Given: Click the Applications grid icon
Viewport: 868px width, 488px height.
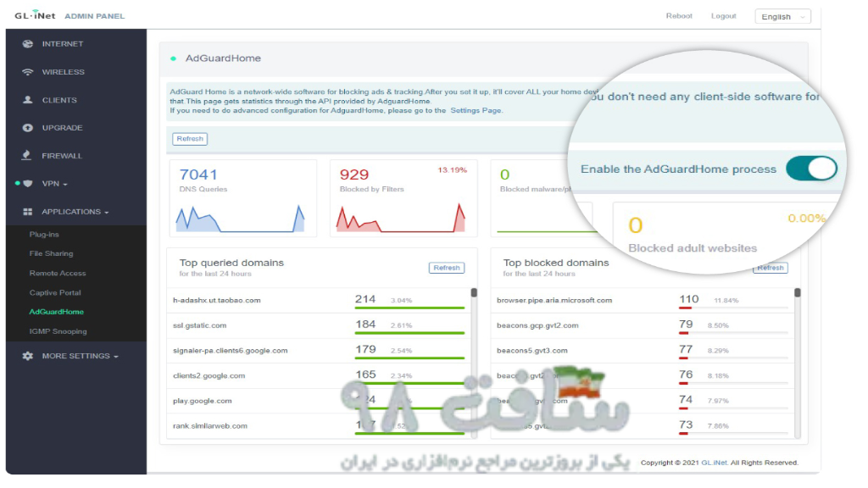Looking at the screenshot, I should pyautogui.click(x=28, y=212).
